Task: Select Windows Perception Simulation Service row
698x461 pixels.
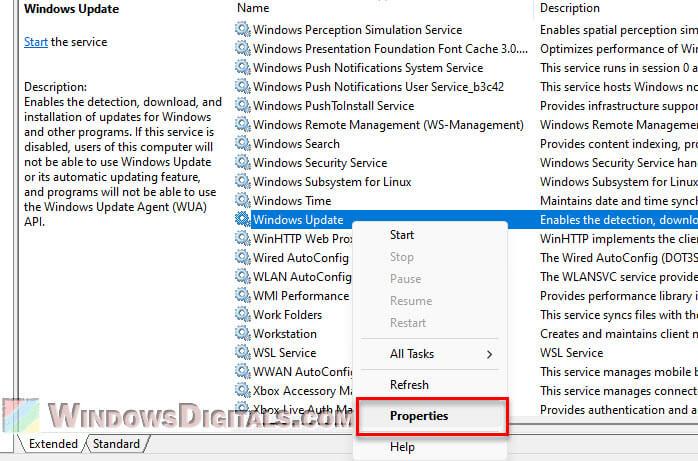Action: coord(357,29)
